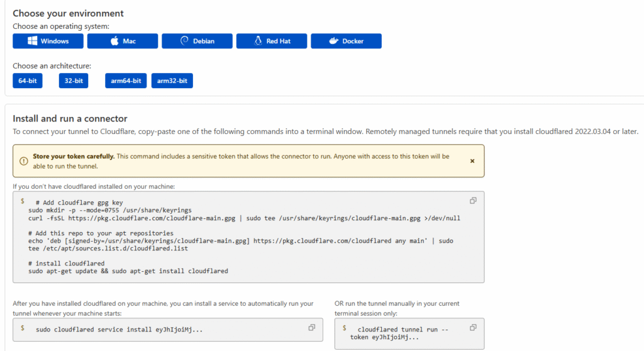
Task: Dismiss the Store your token warning
Action: tap(472, 161)
